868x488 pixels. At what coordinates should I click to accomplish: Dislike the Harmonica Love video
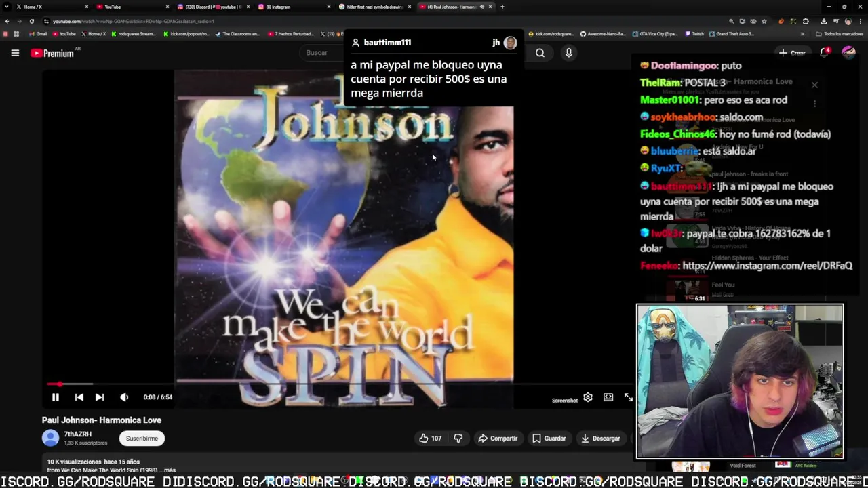458,439
